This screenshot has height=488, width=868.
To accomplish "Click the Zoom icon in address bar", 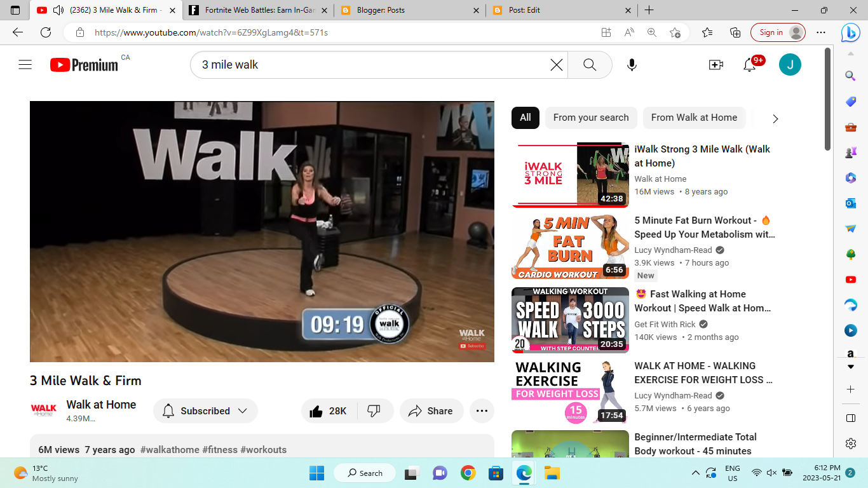I will pos(652,32).
